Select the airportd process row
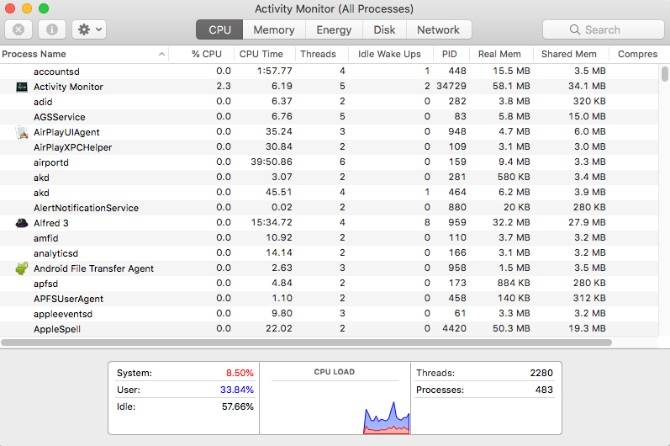Screen dimensions: 670x446 pos(329,162)
